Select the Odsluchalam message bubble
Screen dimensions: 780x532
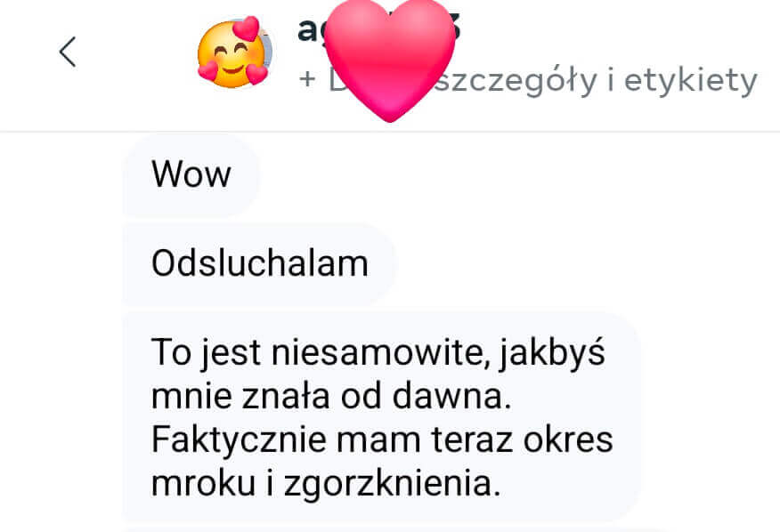[x=259, y=263]
